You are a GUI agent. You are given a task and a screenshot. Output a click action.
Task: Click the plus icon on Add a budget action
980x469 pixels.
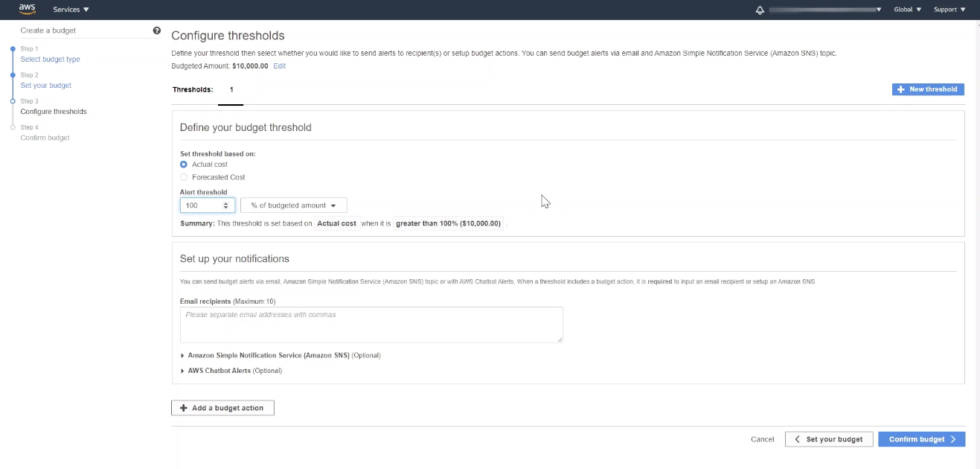tap(184, 408)
